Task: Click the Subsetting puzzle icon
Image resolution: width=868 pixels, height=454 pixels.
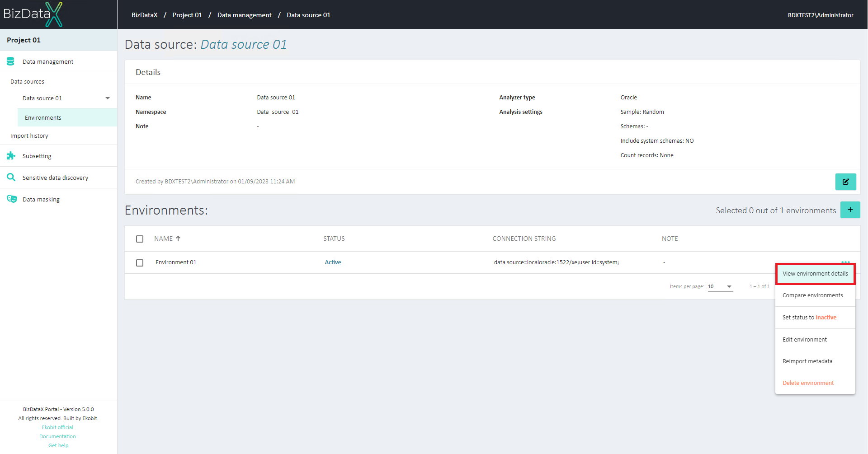Action: tap(11, 156)
